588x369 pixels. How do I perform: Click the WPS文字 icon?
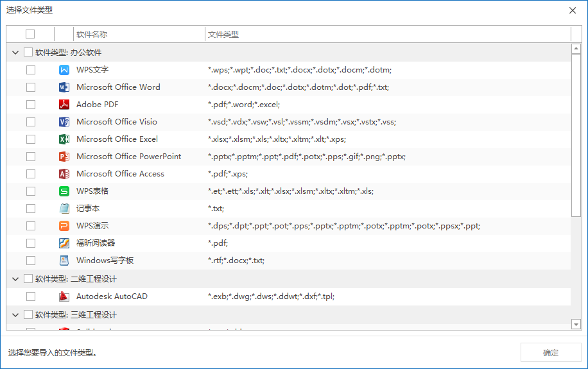tap(64, 70)
